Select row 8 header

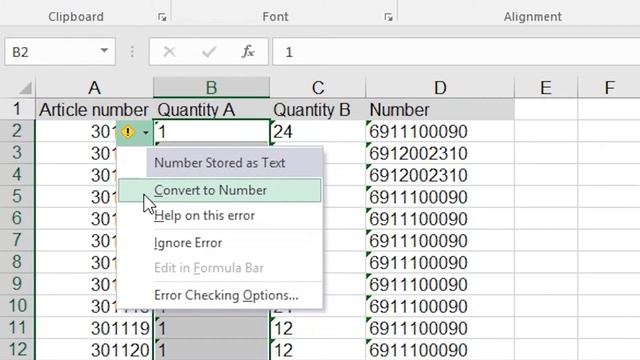(17, 262)
